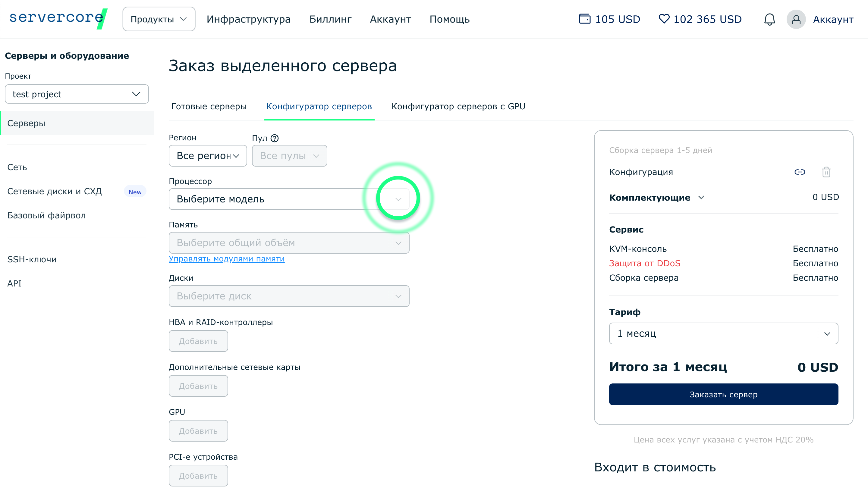Screen dimensions: 868x494
Task: Open the Все регионы dropdown
Action: coord(207,156)
